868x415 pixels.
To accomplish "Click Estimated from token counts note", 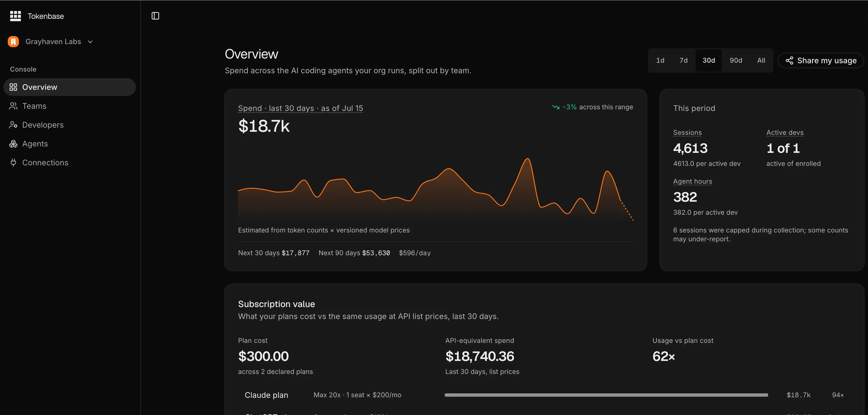I will (x=324, y=230).
